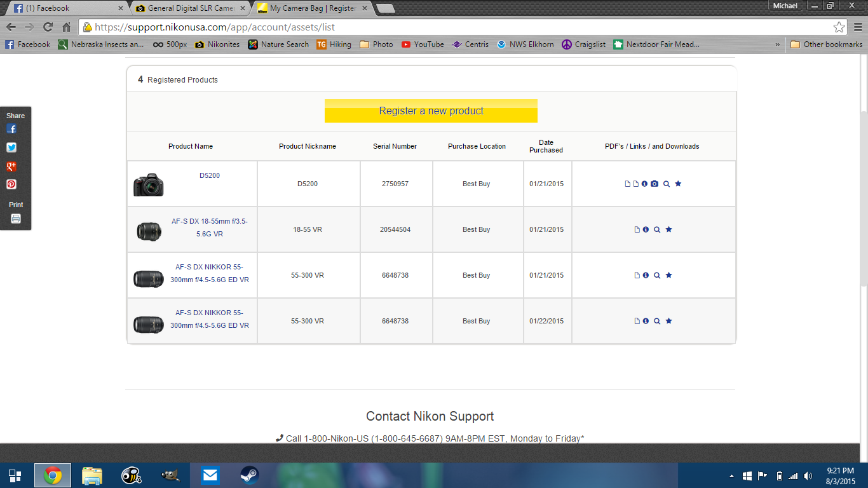Click the magnifier icon in the D5200 row
This screenshot has height=488, width=868.
pos(667,184)
